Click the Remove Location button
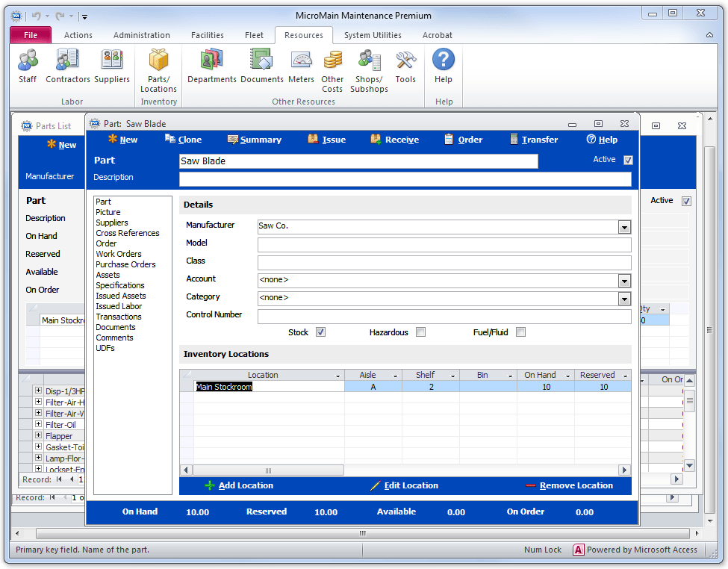The width and height of the screenshot is (728, 569). [x=573, y=485]
